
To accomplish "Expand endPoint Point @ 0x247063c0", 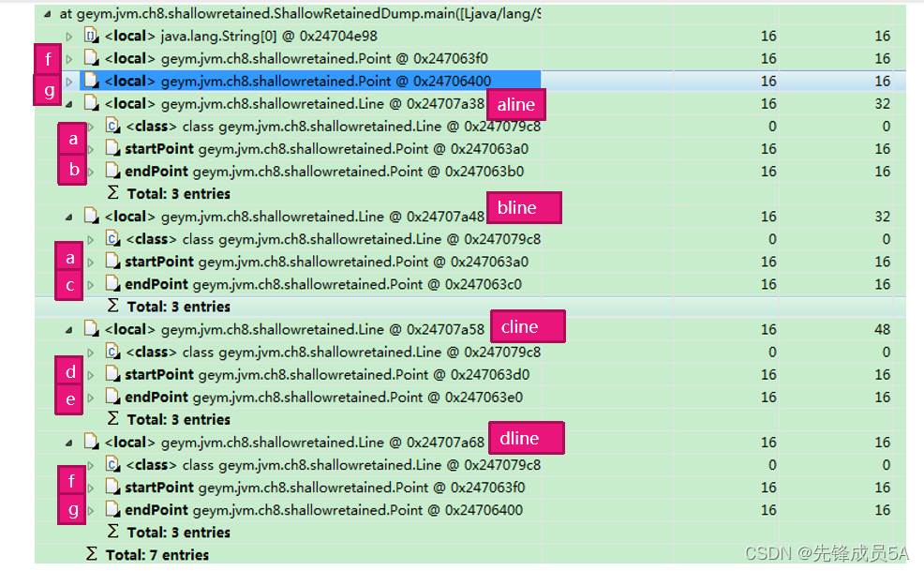I will coord(91,285).
